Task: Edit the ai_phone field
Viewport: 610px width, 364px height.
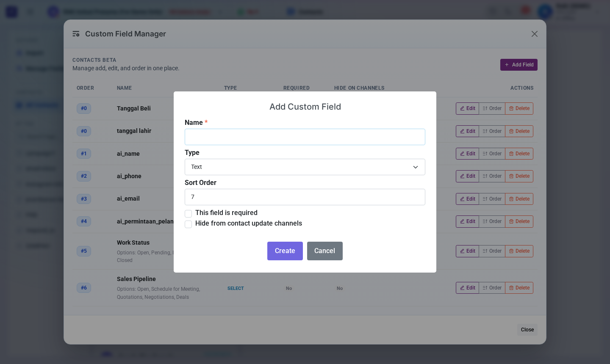Action: (468, 176)
